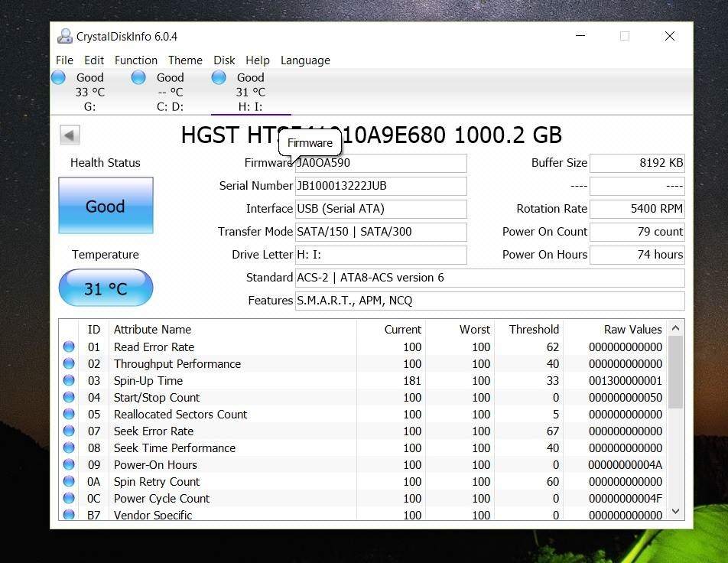Click the Serial Number field
The width and height of the screenshot is (728, 563).
(x=381, y=186)
